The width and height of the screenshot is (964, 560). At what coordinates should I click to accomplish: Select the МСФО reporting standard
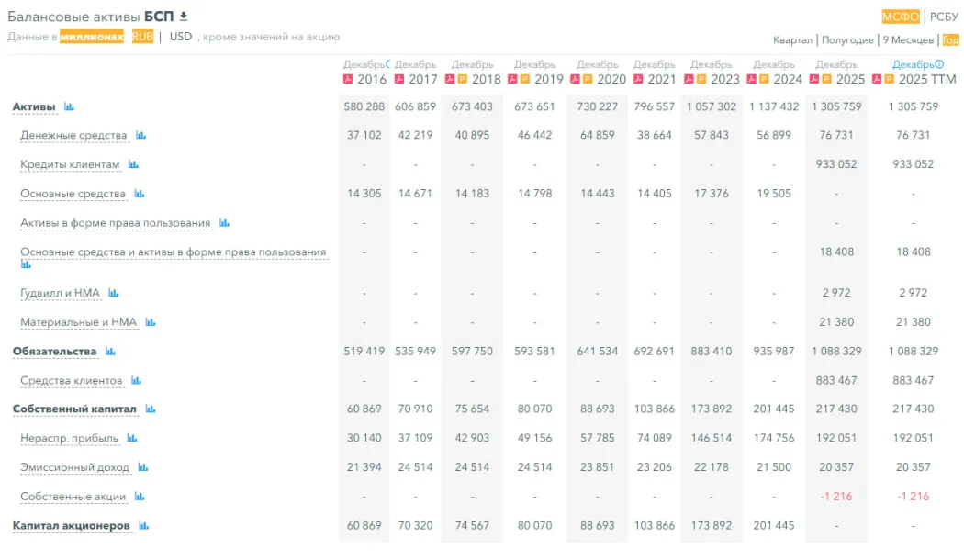(901, 17)
